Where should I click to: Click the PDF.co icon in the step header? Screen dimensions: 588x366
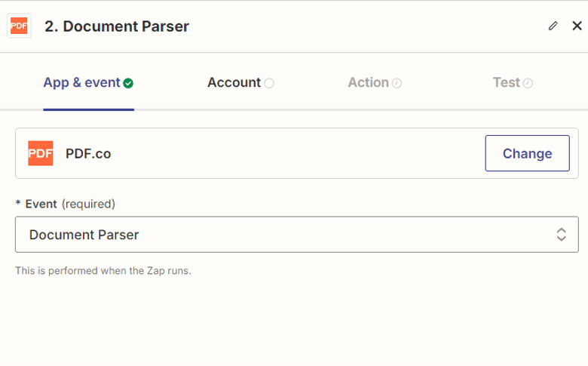[x=19, y=26]
